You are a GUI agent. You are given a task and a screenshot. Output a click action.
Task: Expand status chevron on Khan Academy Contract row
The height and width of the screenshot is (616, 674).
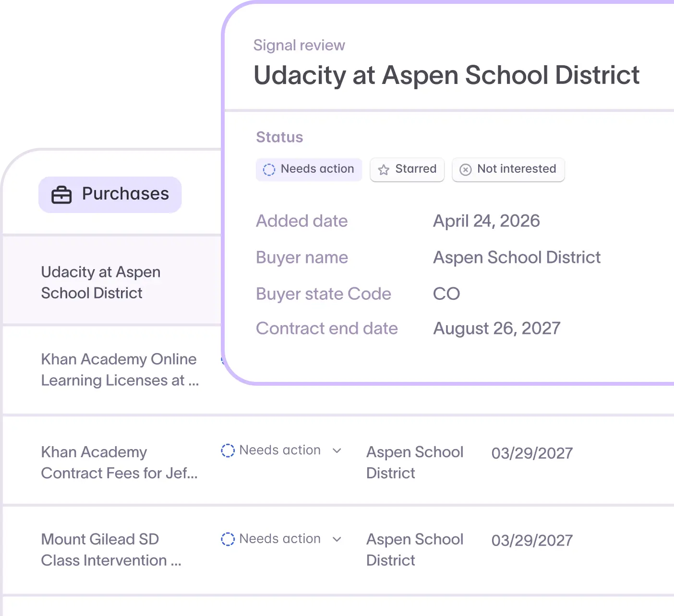(337, 450)
